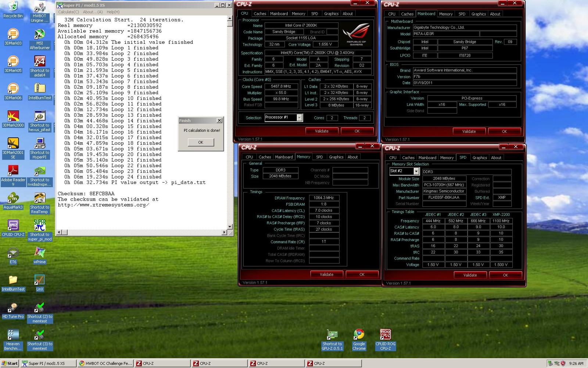588x368 pixels.
Task: Open the LinX desktop icon
Action: pos(40,283)
